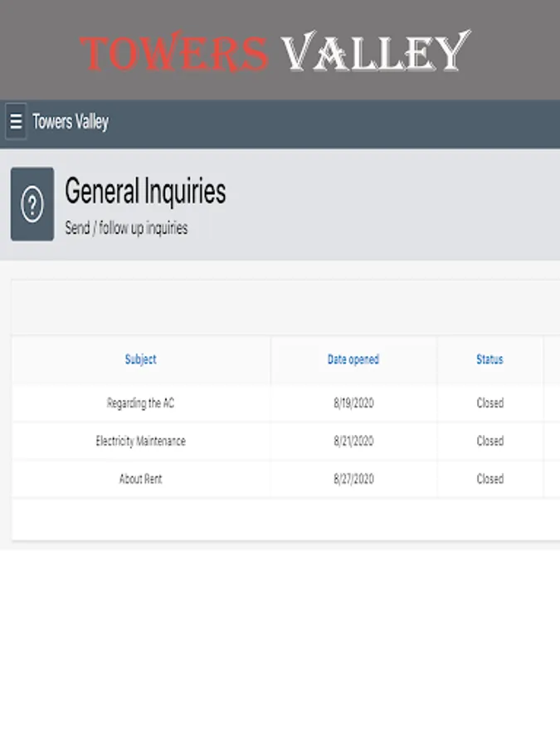The width and height of the screenshot is (560, 747).
Task: Sort table by Subject column
Action: (x=140, y=359)
